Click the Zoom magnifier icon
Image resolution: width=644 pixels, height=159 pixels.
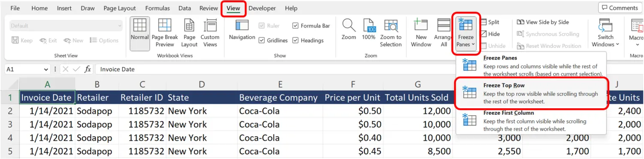(x=349, y=26)
